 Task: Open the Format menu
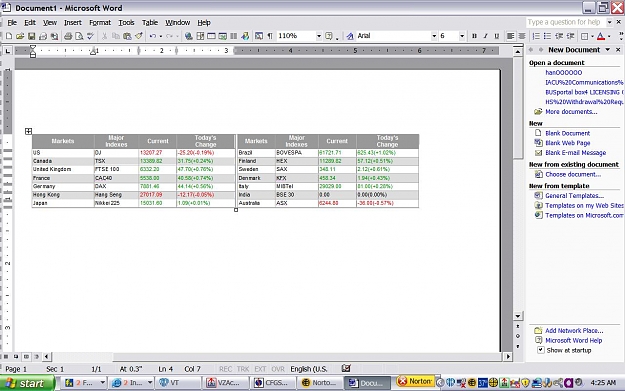[x=100, y=23]
